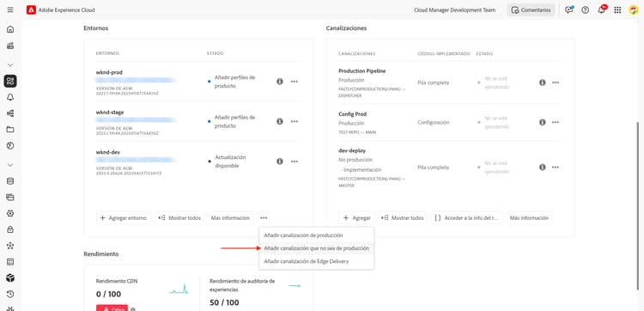This screenshot has width=644, height=311.
Task: Open the wknd-prod environment name
Action: pyautogui.click(x=109, y=72)
